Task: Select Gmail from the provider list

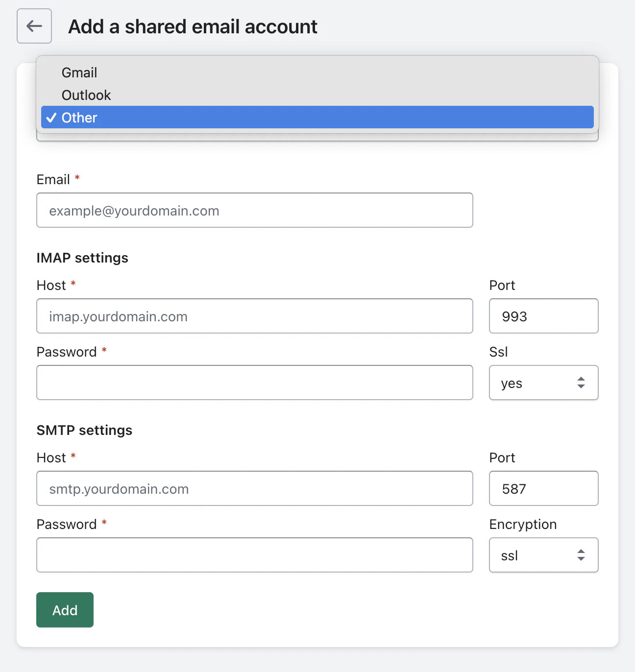Action: point(317,72)
